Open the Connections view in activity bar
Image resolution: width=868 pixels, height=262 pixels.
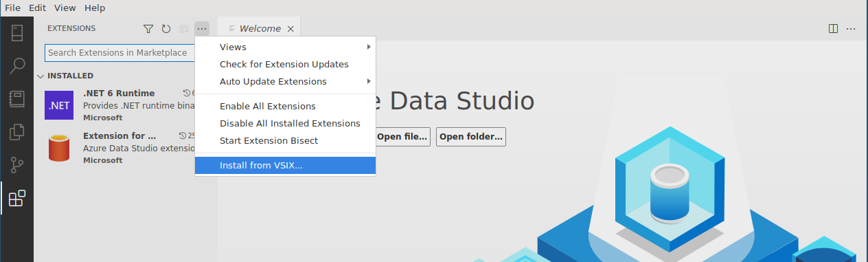pos(16,33)
